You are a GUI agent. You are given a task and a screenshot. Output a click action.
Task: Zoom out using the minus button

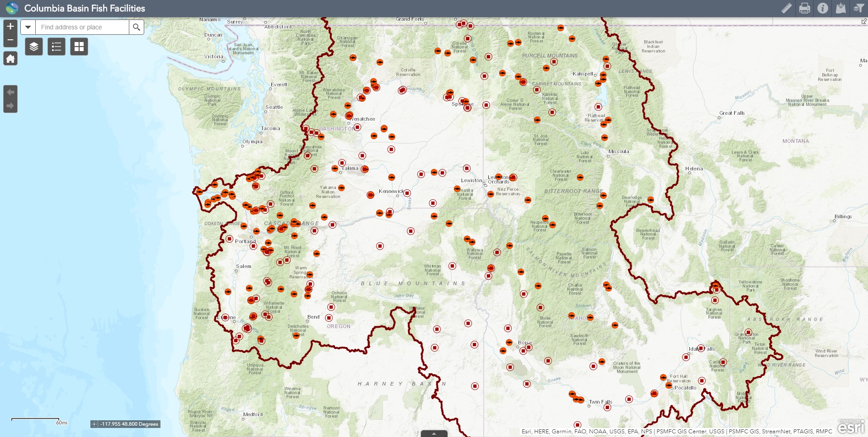pos(10,40)
